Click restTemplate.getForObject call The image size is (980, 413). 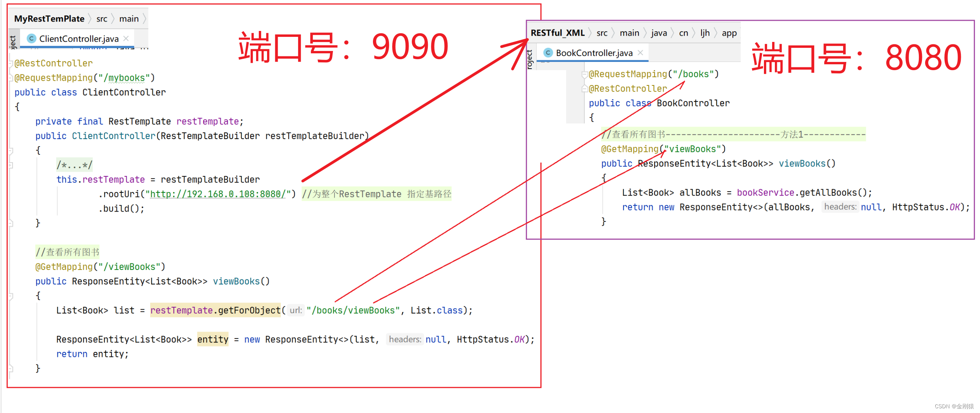[x=215, y=310]
